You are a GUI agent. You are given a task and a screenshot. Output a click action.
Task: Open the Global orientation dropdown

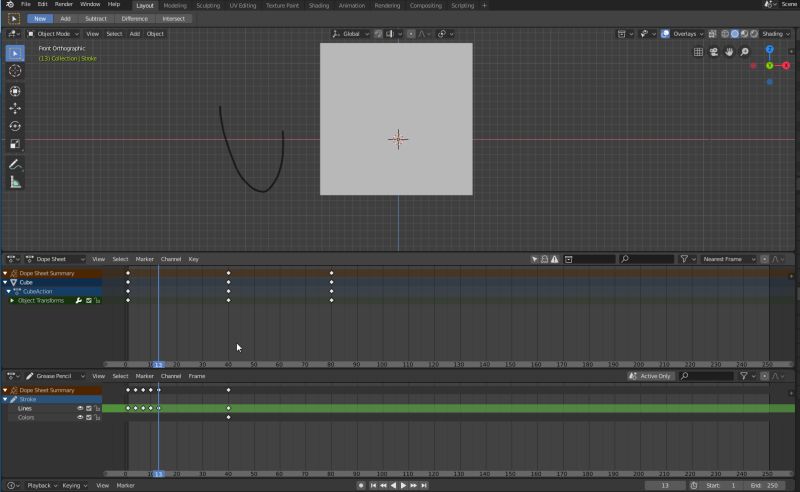pyautogui.click(x=350, y=34)
